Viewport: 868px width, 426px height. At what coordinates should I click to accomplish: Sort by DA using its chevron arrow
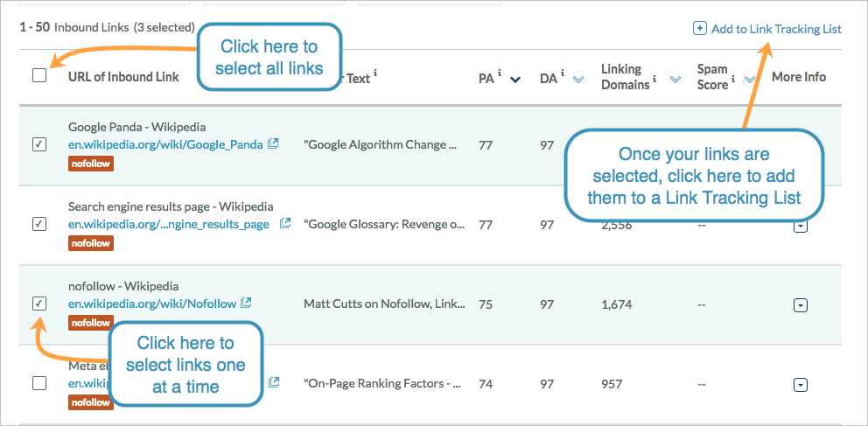tap(578, 80)
